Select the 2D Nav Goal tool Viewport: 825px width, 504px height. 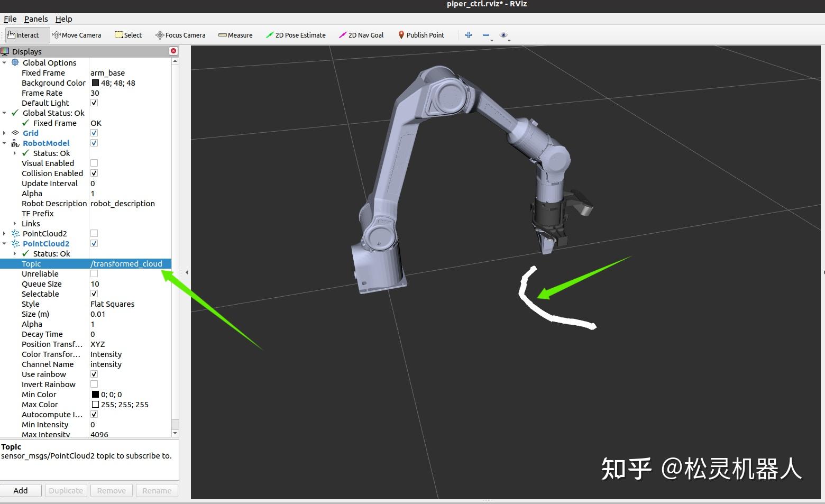tap(361, 35)
